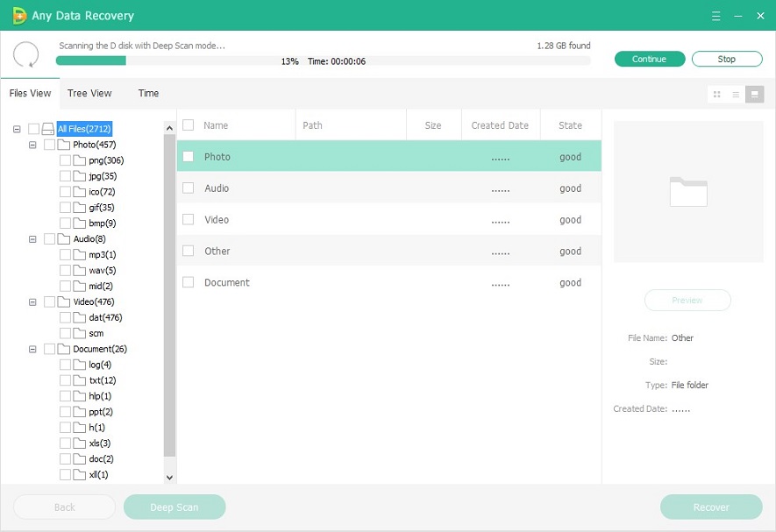This screenshot has height=532, width=776.
Task: Switch to the Tree View tab
Action: pyautogui.click(x=89, y=93)
